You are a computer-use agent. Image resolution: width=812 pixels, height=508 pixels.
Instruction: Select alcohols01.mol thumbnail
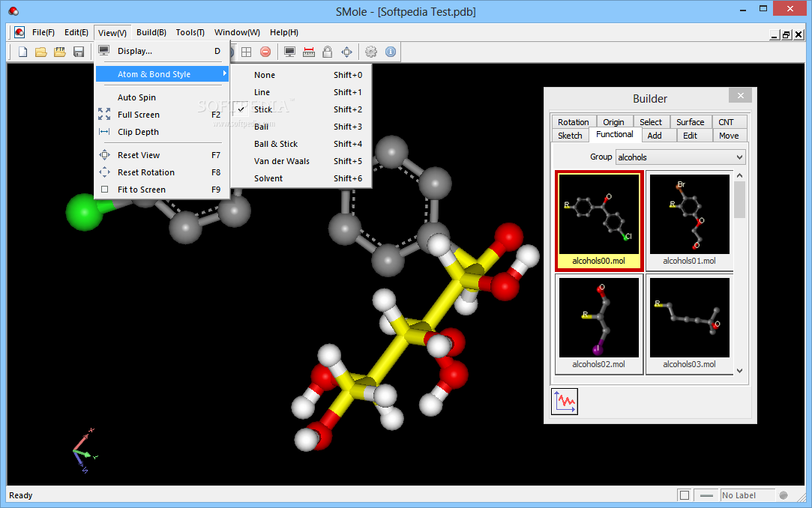[x=689, y=221]
